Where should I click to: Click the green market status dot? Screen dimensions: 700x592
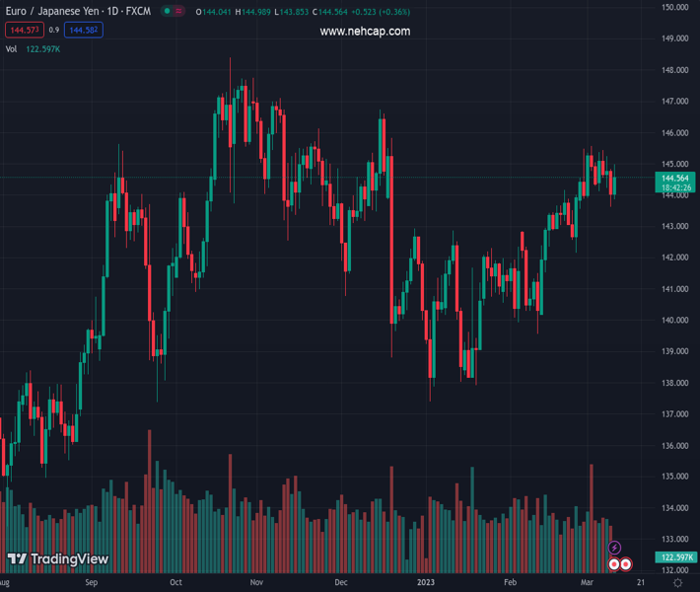(x=168, y=12)
